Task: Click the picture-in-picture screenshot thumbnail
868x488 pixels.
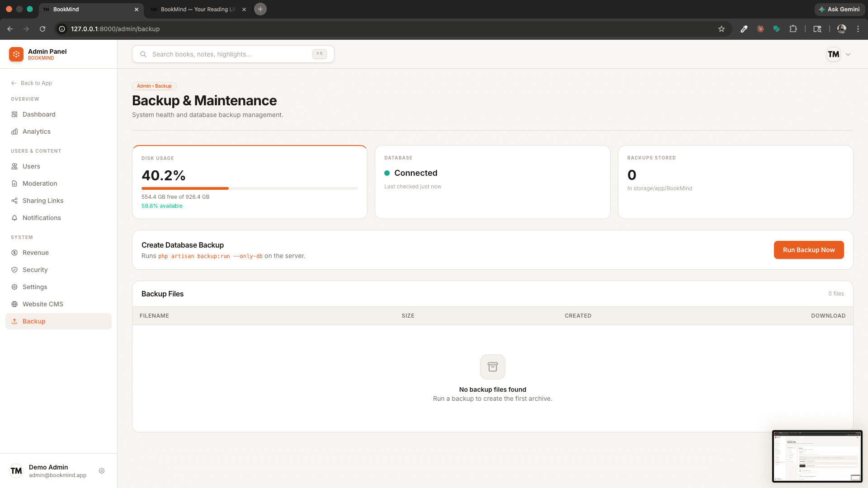Action: click(x=817, y=456)
